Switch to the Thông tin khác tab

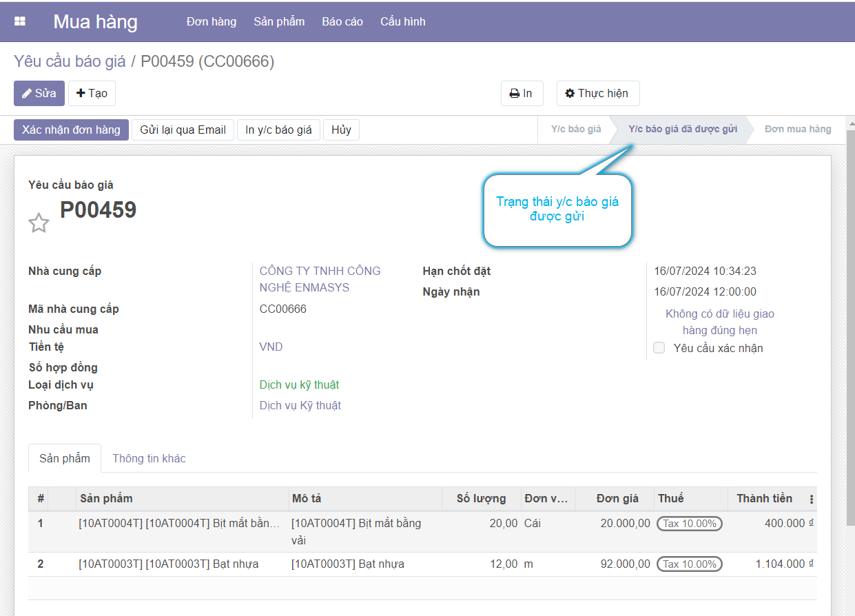click(x=149, y=458)
